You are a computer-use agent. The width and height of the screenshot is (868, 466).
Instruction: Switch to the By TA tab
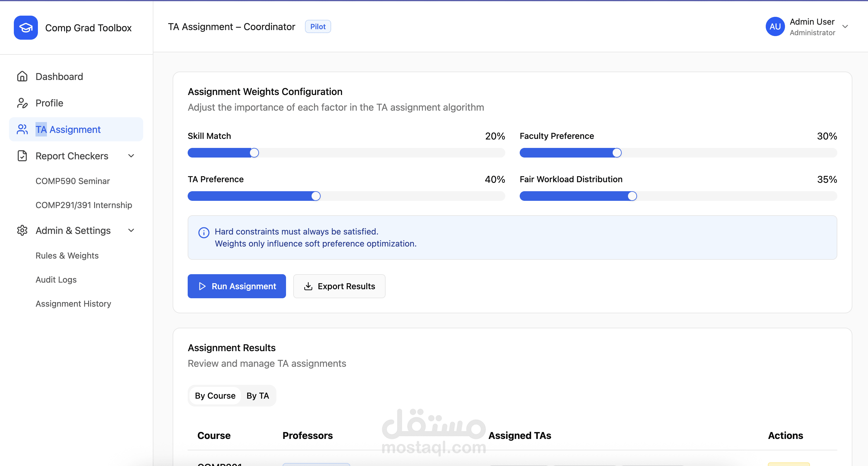click(x=257, y=396)
